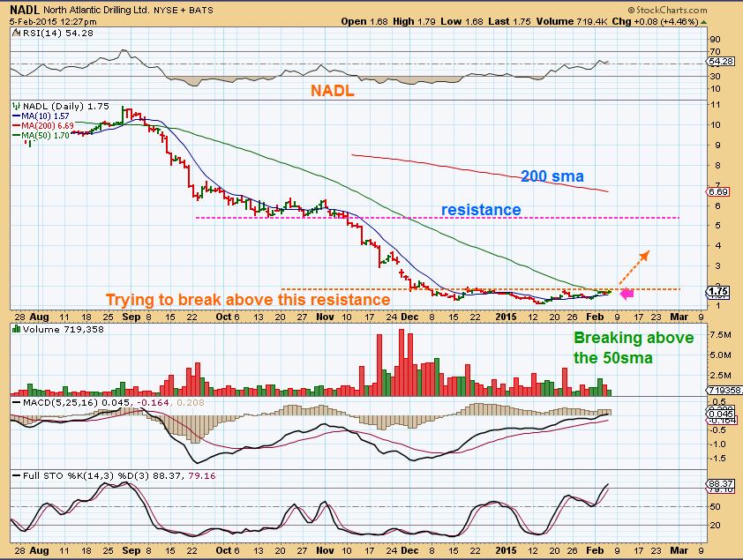Click the Volume 719,358 panel label
The width and height of the screenshot is (743, 560).
coord(63,329)
